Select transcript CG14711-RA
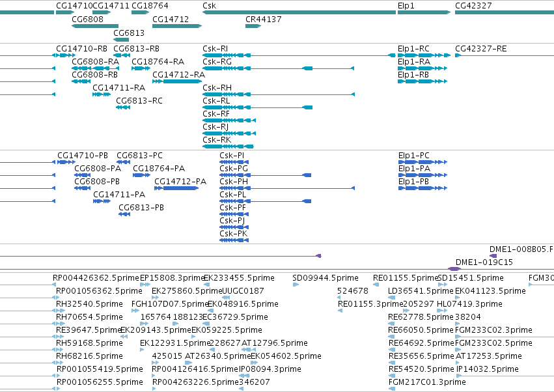The width and height of the screenshot is (554, 392). point(119,88)
